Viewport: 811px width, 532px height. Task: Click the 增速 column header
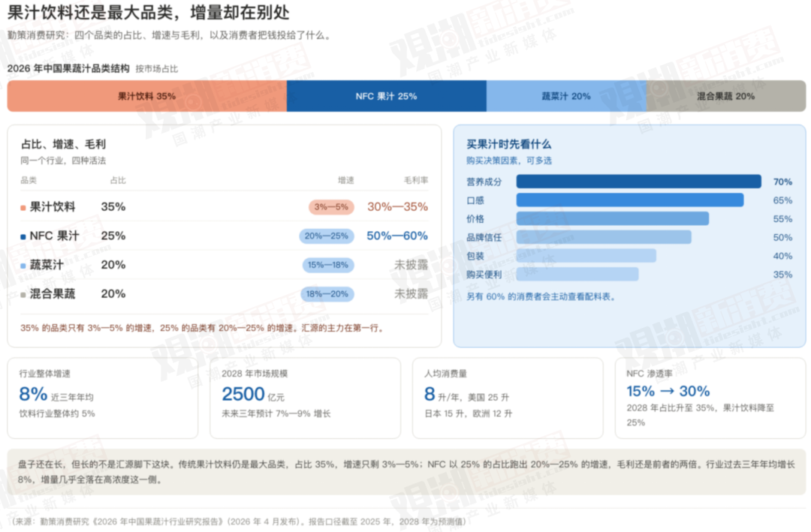[x=346, y=180]
